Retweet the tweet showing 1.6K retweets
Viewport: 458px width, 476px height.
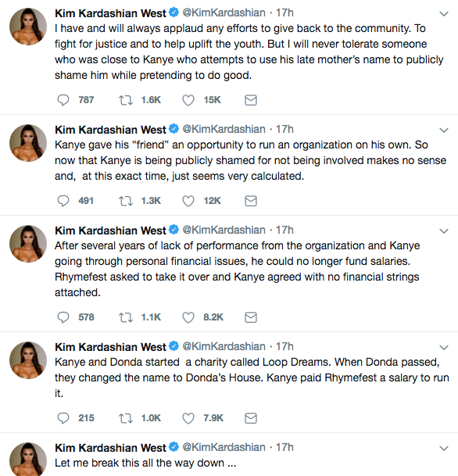126,100
